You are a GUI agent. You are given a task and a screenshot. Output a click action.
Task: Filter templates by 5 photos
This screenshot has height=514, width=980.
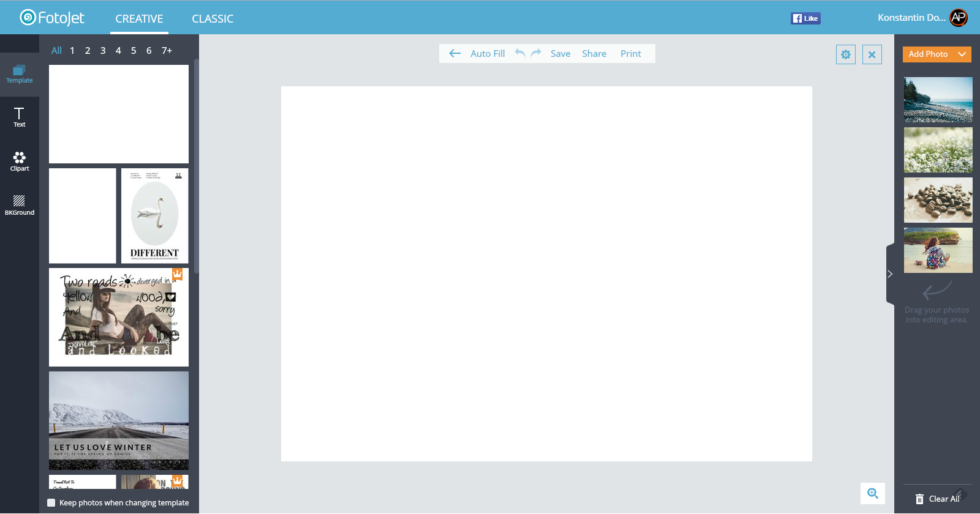click(134, 51)
